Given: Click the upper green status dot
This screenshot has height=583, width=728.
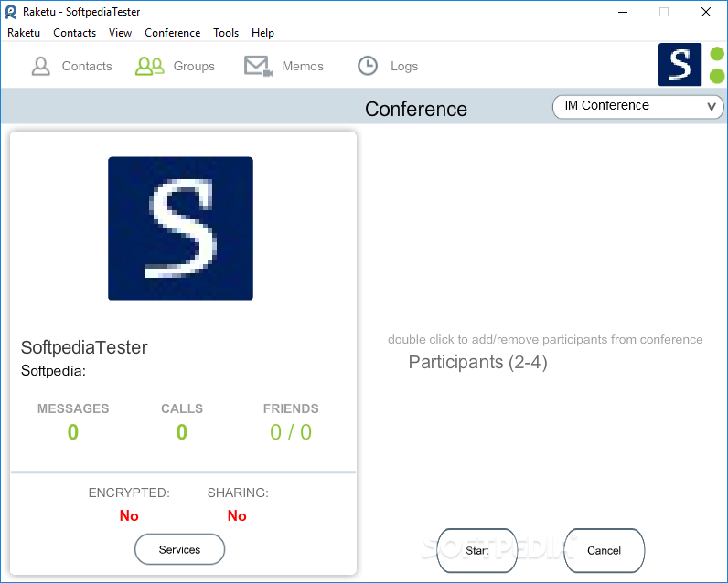Looking at the screenshot, I should point(717,53).
